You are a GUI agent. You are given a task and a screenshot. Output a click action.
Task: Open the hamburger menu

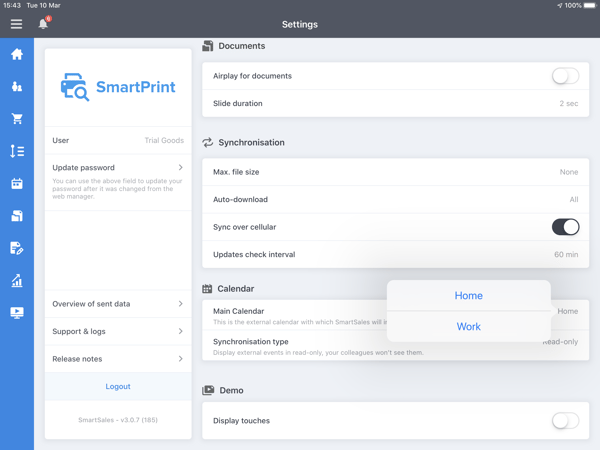pos(16,24)
